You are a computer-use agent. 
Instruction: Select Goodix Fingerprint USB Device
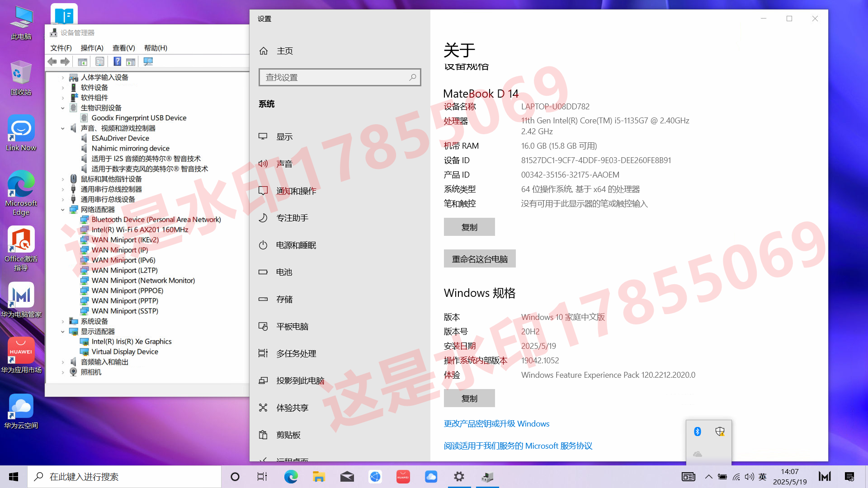click(139, 118)
